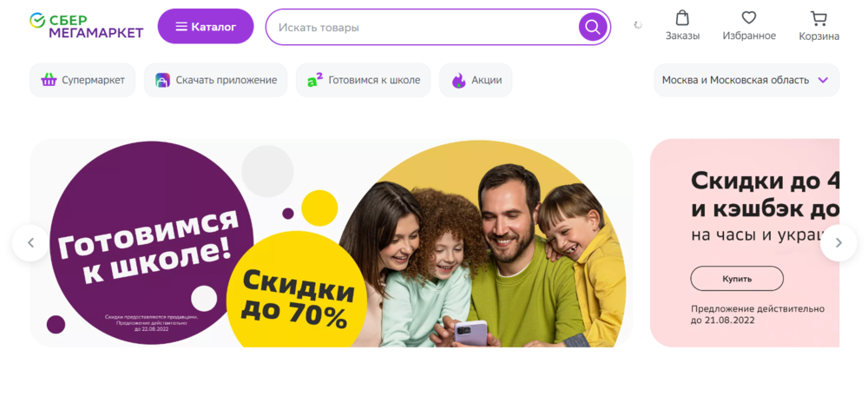The width and height of the screenshot is (868, 403).
Task: Expand the Москва и Московская область region dropdown
Action: pyautogui.click(x=746, y=80)
